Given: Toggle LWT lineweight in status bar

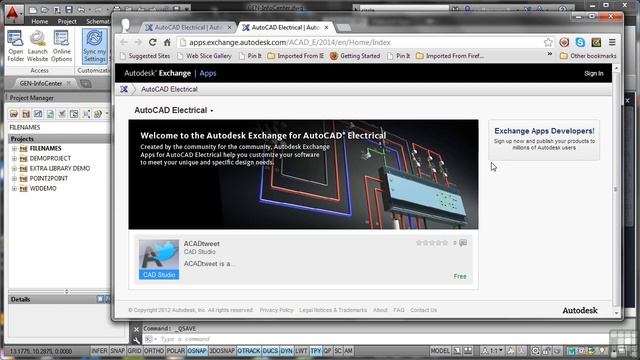Looking at the screenshot, I should click(x=302, y=351).
